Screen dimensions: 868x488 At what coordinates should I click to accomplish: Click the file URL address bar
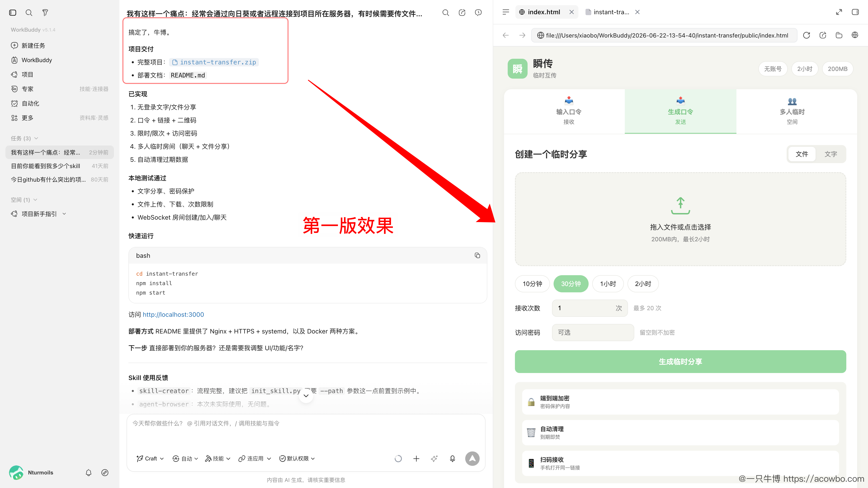click(x=664, y=35)
